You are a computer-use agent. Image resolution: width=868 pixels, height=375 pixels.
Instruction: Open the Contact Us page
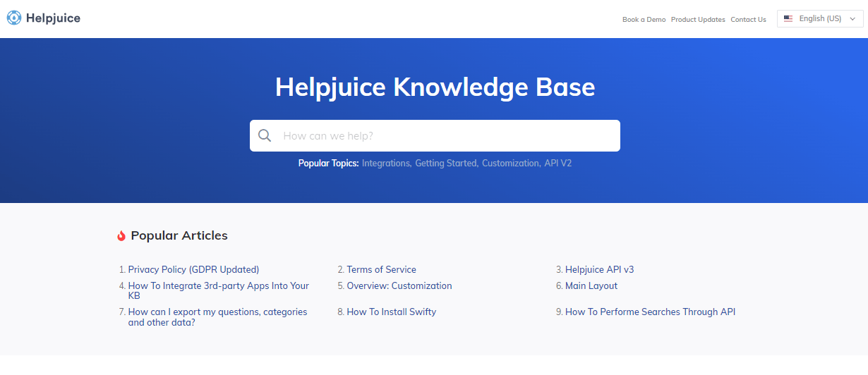tap(748, 20)
